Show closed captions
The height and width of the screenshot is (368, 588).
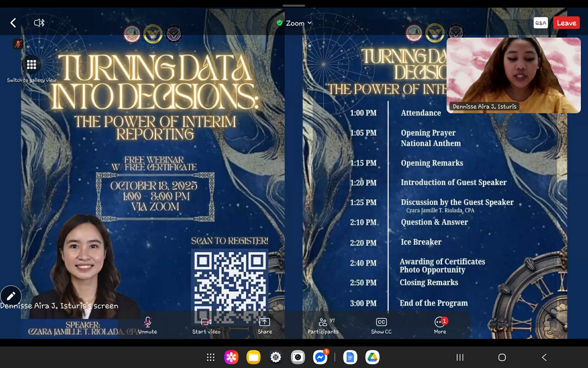(x=381, y=325)
